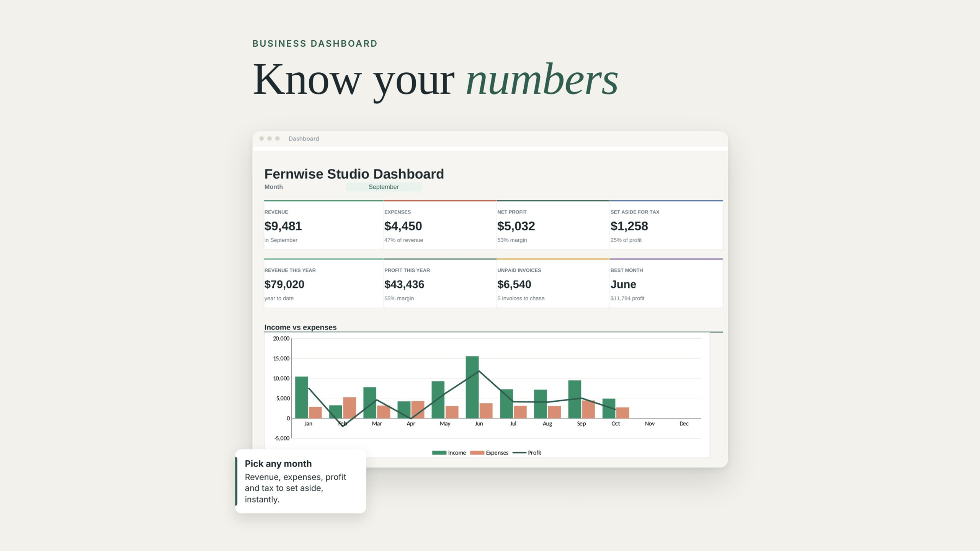Click the BUSINESS DASHBOARD header text
The height and width of the screenshot is (551, 980).
click(315, 44)
